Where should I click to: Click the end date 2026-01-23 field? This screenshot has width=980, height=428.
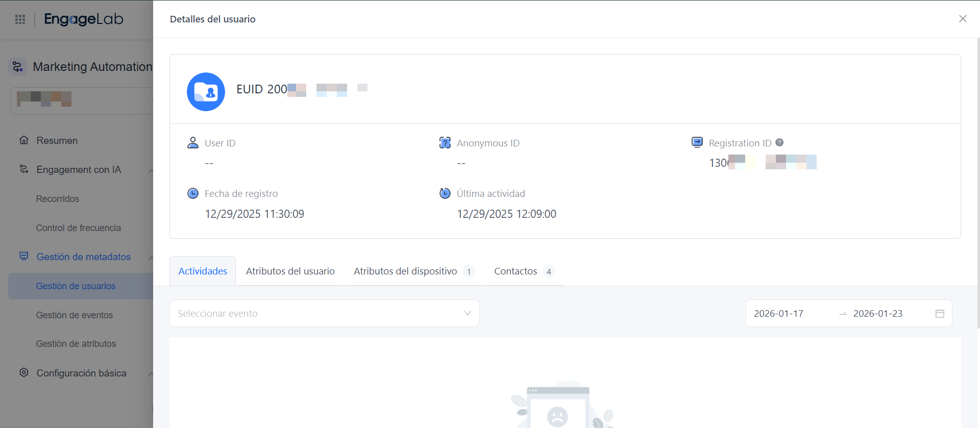(878, 313)
